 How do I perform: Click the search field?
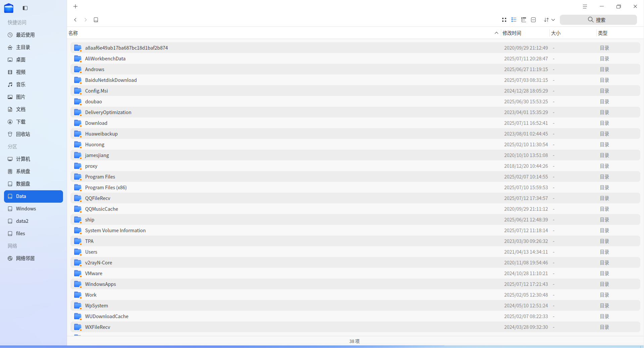click(598, 20)
